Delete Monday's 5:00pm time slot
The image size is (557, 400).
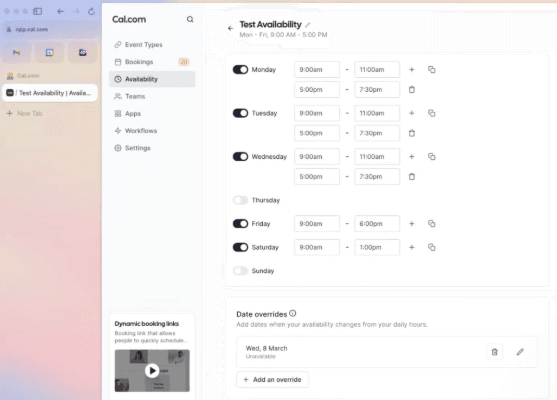(x=412, y=90)
